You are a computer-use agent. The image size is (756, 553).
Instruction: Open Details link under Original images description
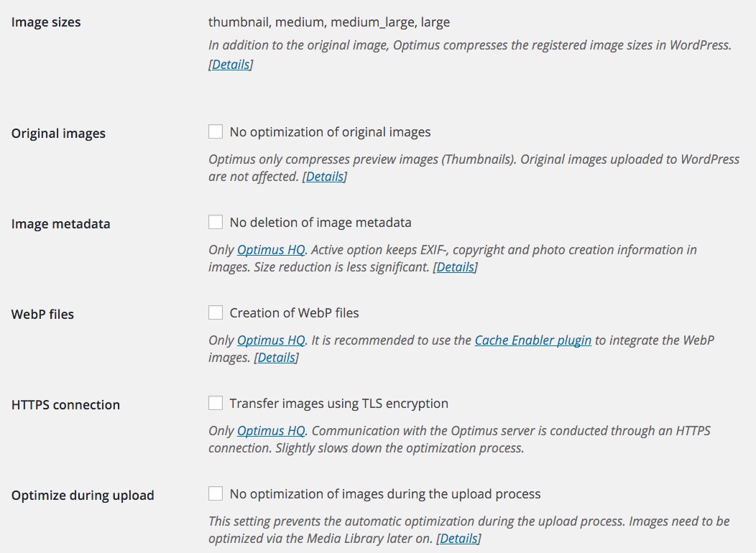point(325,177)
